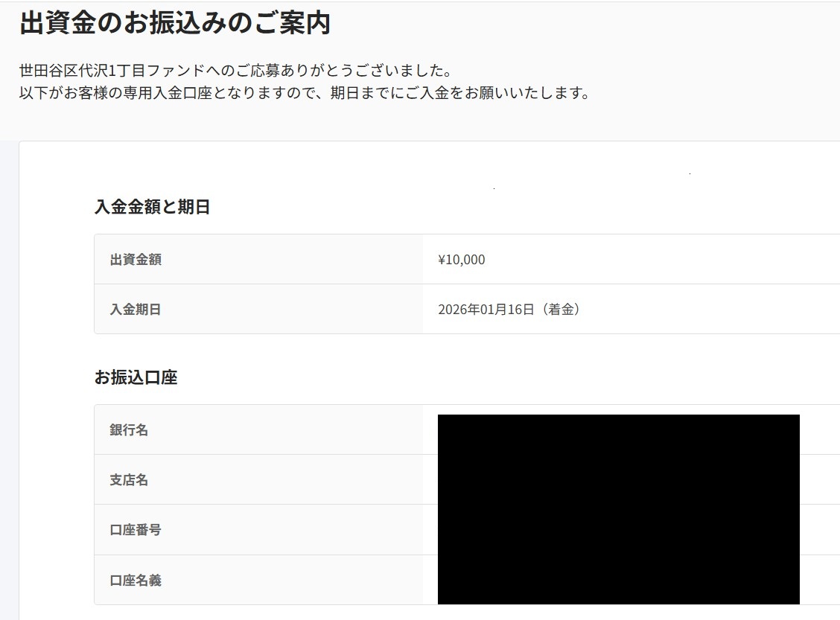Click the 口座名義 table row label
Screen dimensions: 840x620
(135, 580)
